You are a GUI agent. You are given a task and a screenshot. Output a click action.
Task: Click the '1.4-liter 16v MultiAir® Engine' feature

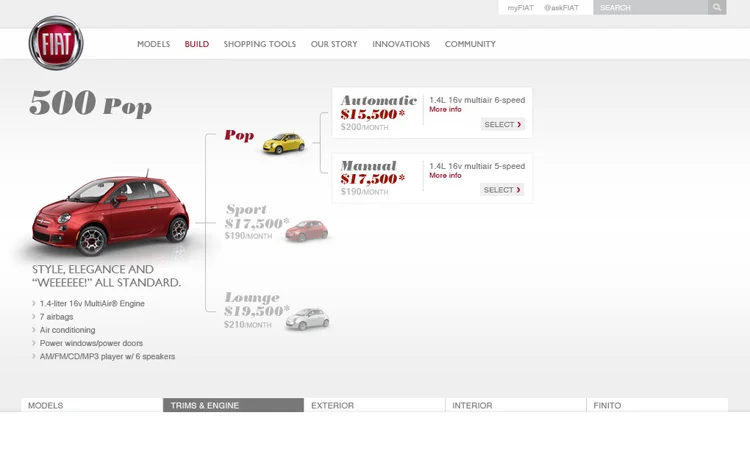point(92,303)
